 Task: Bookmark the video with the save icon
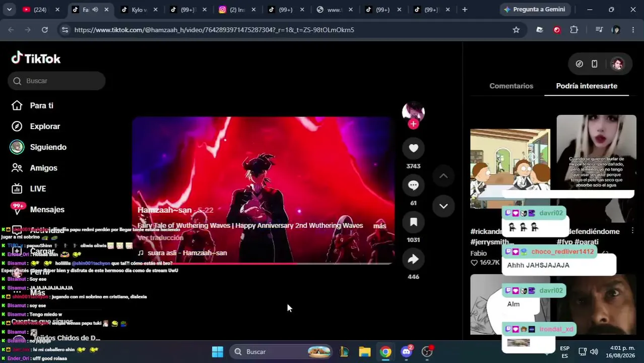(x=413, y=222)
